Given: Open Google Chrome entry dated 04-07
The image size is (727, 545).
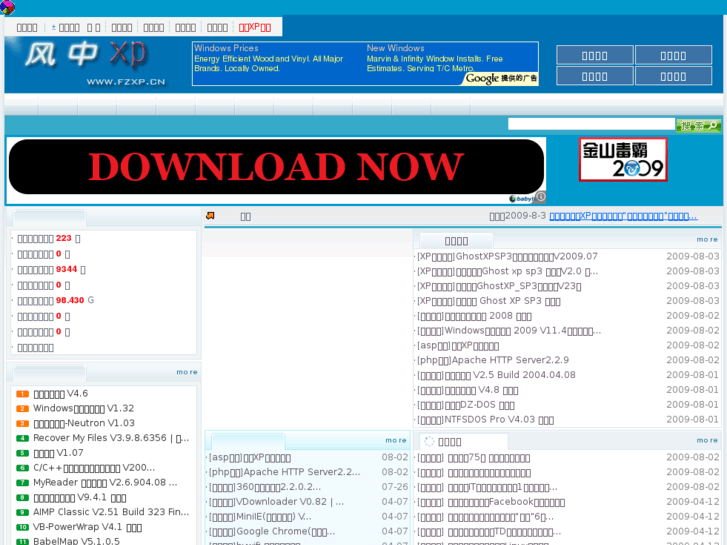Looking at the screenshot, I should click(272, 532).
